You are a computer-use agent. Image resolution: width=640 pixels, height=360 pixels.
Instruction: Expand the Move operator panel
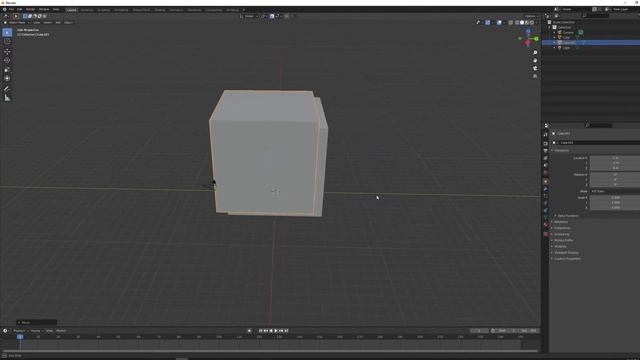pos(36,322)
